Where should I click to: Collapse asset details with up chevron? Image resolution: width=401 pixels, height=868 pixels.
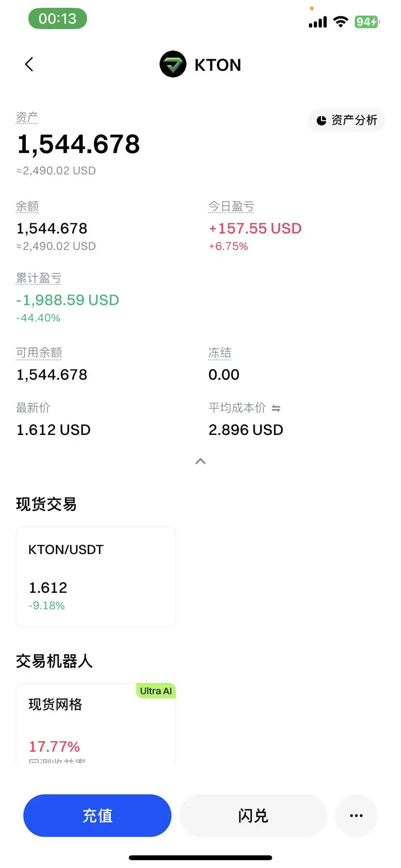coord(200,462)
